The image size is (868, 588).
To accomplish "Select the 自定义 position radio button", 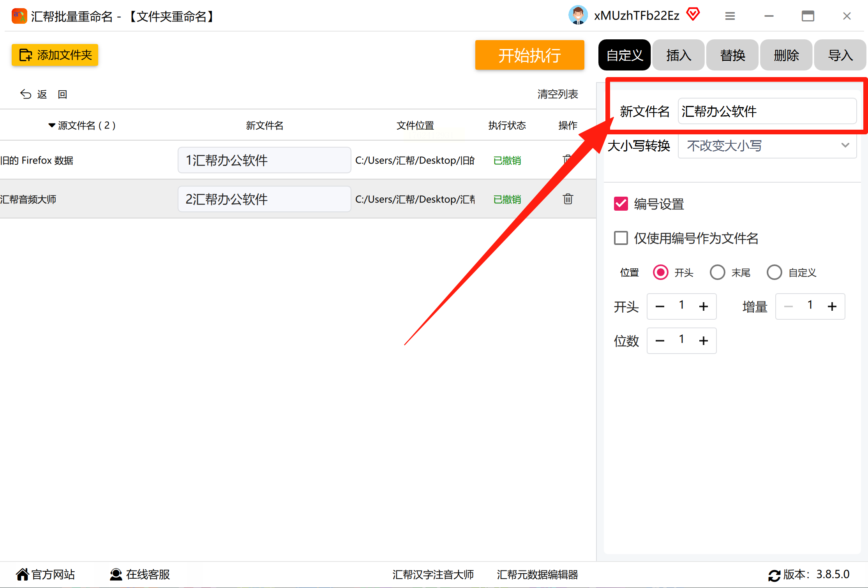I will point(774,272).
